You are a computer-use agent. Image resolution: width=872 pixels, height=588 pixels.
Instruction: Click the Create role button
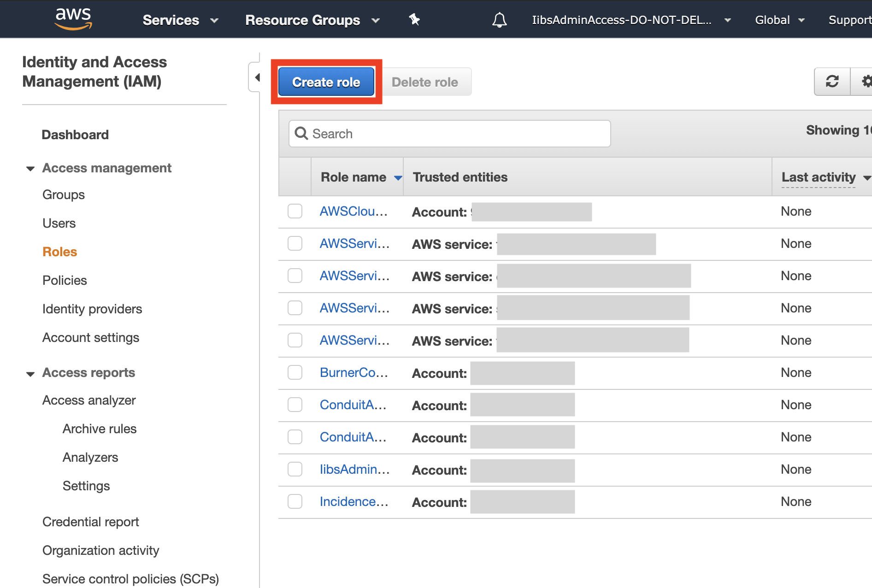click(326, 82)
